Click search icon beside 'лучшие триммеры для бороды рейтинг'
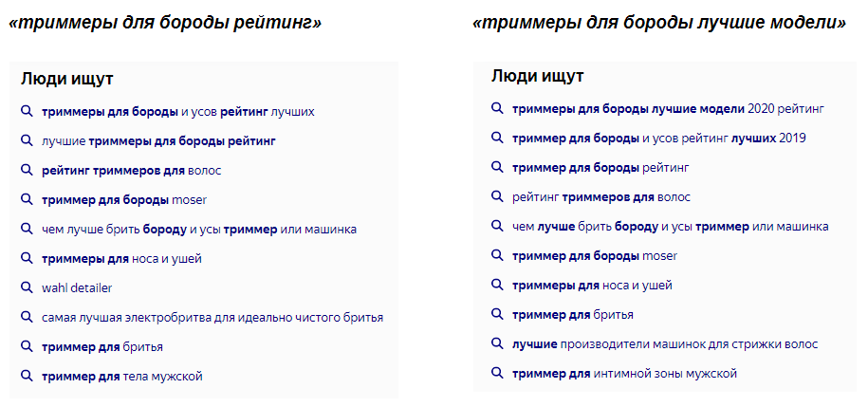 pyautogui.click(x=27, y=140)
